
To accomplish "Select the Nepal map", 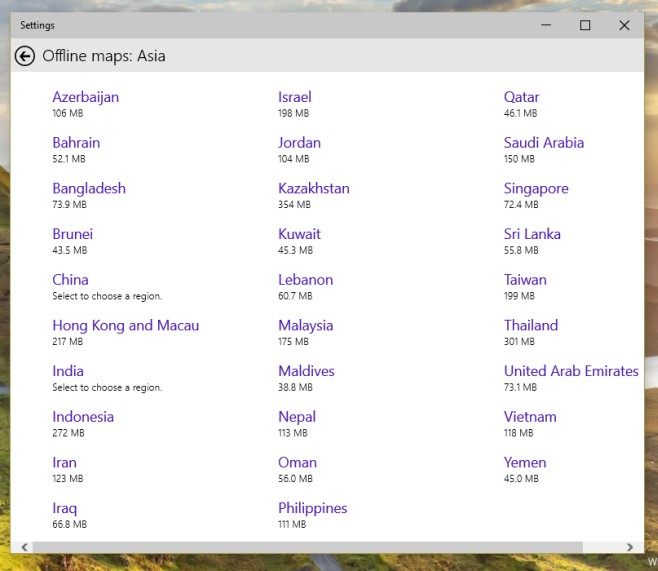I will click(x=297, y=417).
